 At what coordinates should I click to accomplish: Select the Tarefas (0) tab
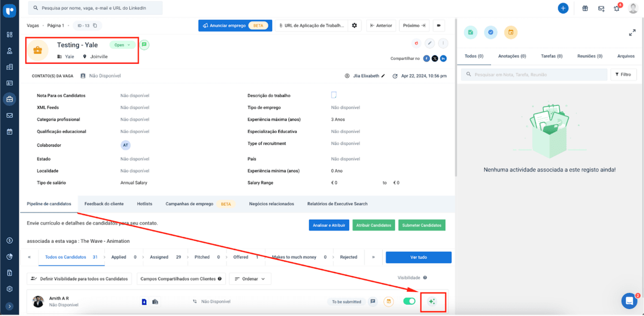click(x=552, y=56)
